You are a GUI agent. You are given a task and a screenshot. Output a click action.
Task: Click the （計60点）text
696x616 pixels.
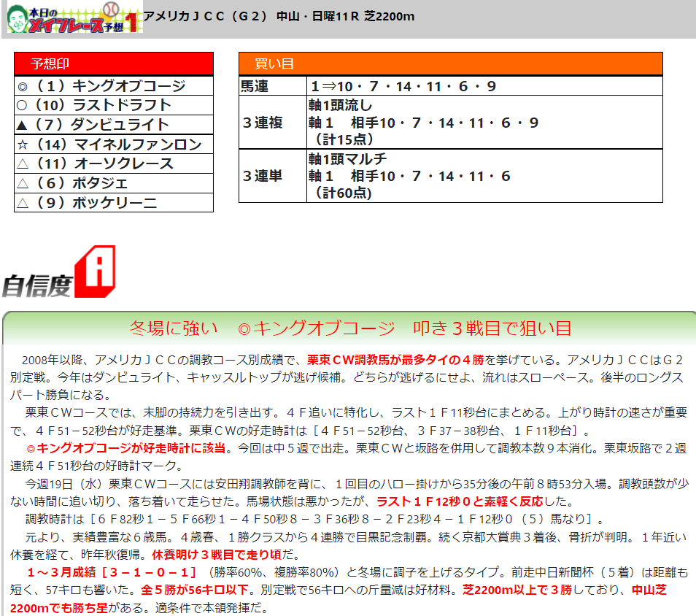(343, 193)
